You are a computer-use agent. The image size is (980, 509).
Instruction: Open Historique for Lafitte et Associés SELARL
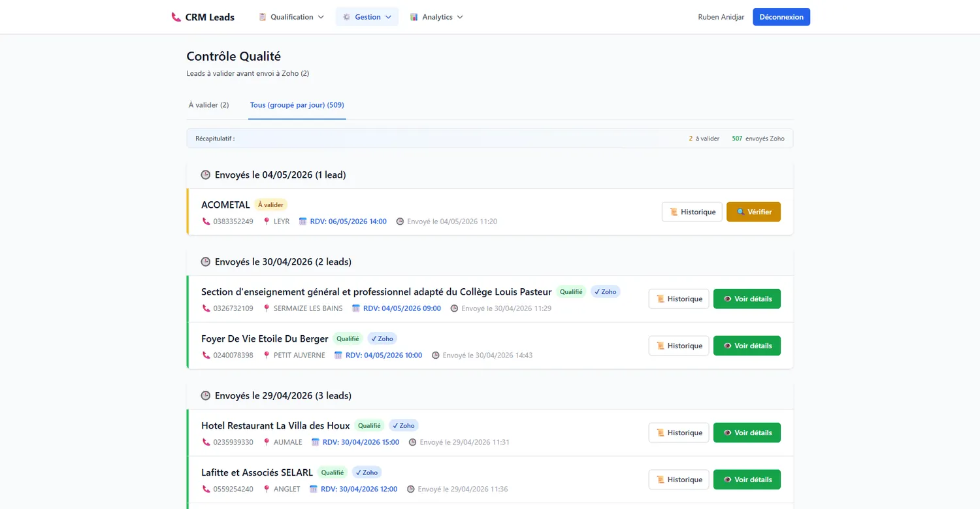(679, 480)
